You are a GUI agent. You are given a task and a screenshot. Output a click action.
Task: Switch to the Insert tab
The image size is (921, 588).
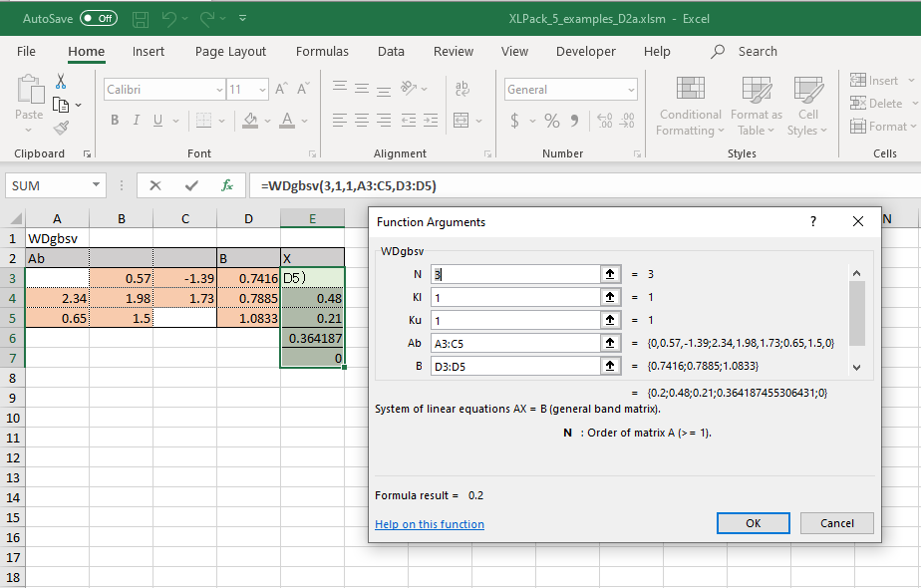[148, 51]
